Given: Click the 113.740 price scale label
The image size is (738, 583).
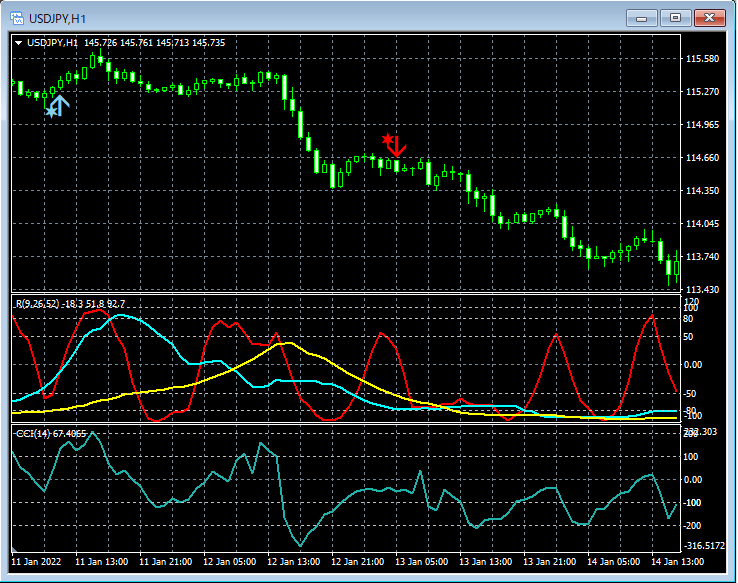Looking at the screenshot, I should pos(704,257).
